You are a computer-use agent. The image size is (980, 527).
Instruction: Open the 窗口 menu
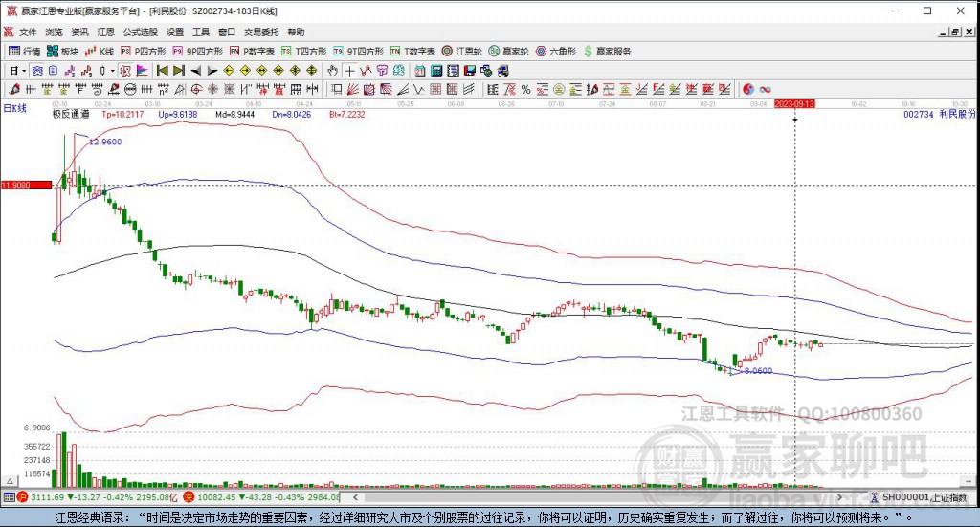[227, 32]
